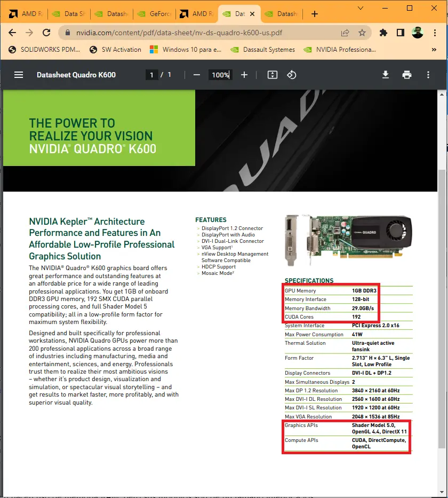Print the datasheet
The height and width of the screenshot is (498, 448).
pos(407,75)
